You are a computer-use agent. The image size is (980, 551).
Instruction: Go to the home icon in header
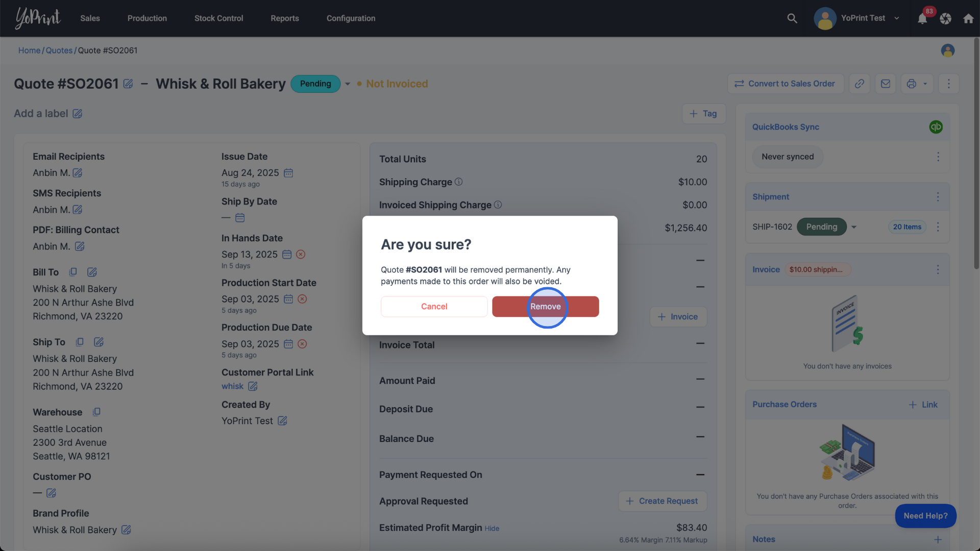coord(968,19)
